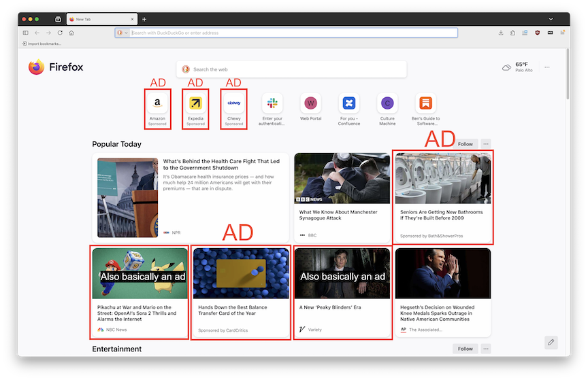The width and height of the screenshot is (588, 380).
Task: Open the Culture Machine shortcut
Action: tap(387, 109)
